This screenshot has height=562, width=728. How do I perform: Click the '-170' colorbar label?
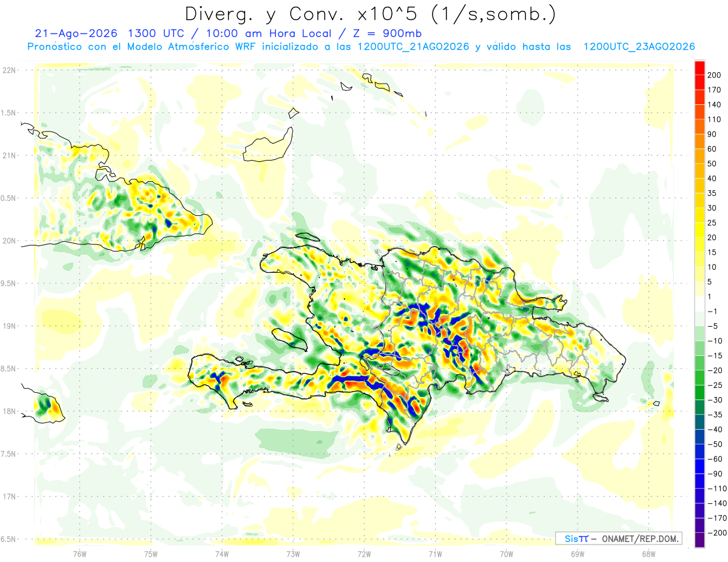[717, 518]
